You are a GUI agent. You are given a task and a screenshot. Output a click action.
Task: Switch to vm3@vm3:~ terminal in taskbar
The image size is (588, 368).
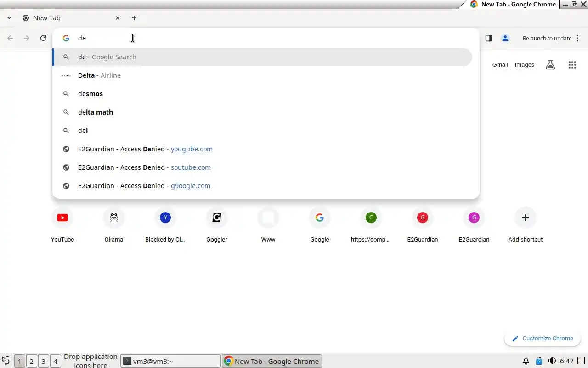click(171, 361)
